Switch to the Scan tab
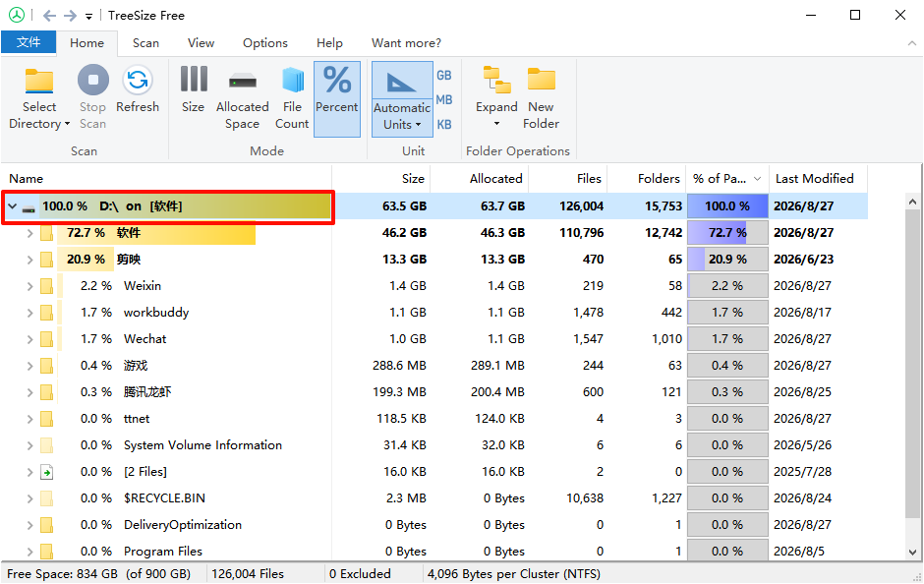The image size is (924, 584). (145, 43)
